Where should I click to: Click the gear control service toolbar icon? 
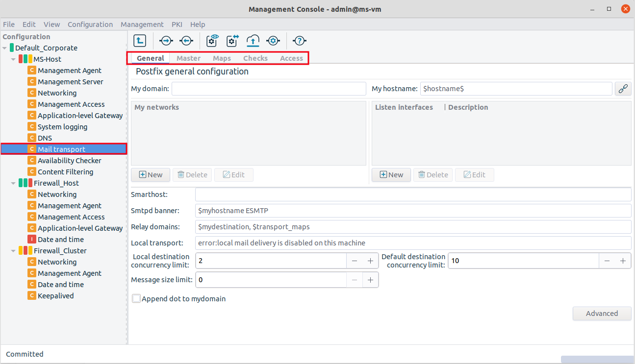click(273, 41)
